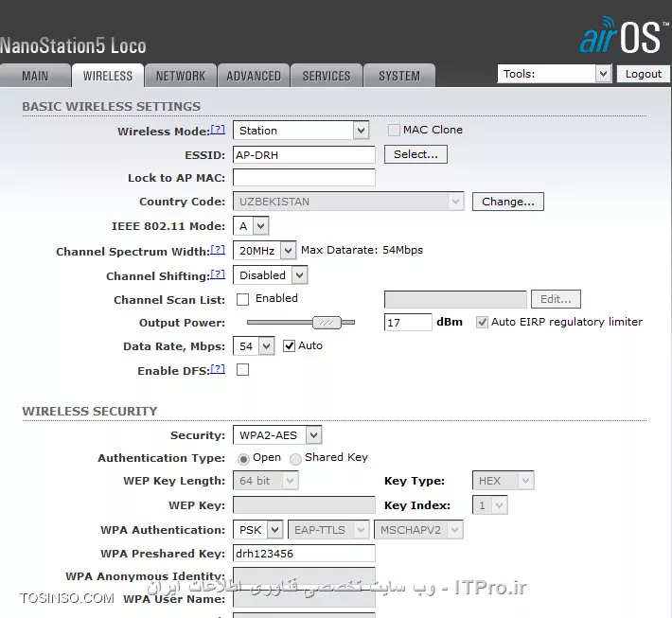
Task: Open the Channel Spectrum Width help link
Action: (x=218, y=250)
